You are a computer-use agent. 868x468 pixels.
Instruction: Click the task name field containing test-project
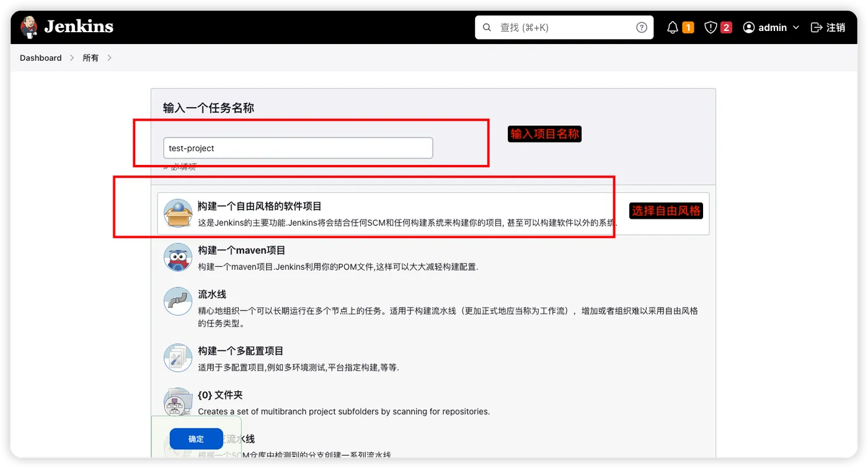[298, 148]
